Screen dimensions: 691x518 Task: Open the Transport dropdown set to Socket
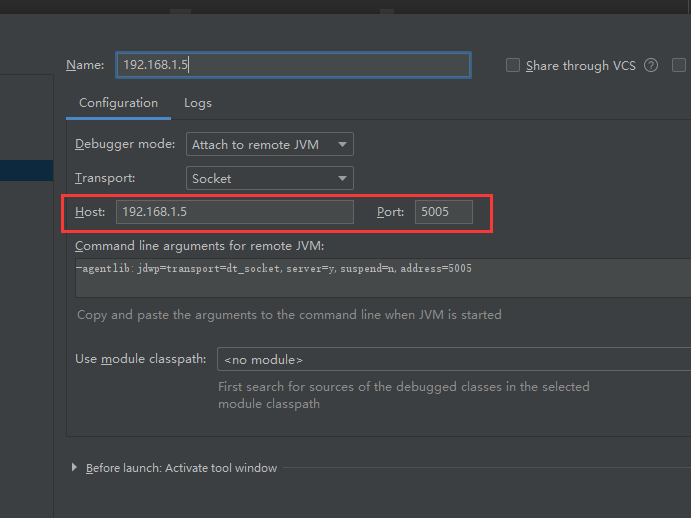[270, 179]
